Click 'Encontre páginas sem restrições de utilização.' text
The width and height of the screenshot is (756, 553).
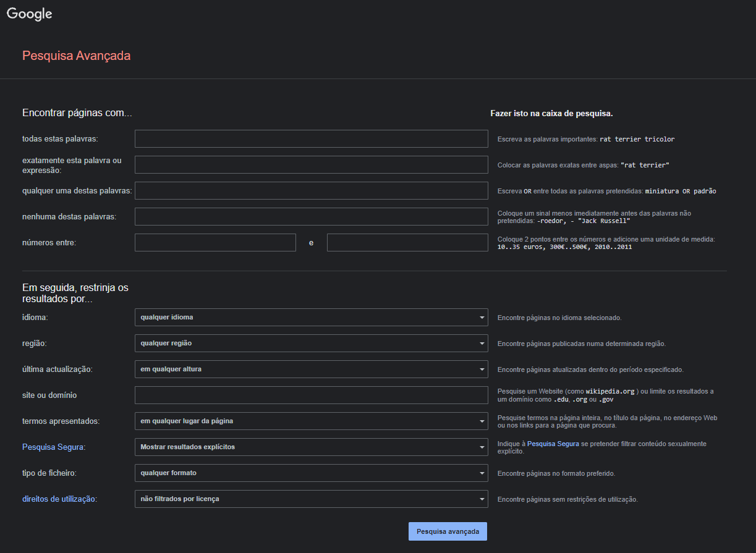click(567, 499)
